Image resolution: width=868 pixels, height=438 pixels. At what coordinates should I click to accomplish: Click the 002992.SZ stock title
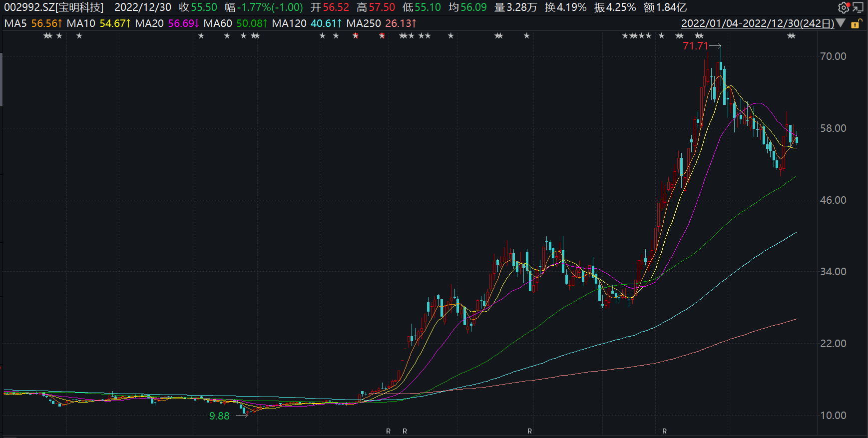click(53, 7)
